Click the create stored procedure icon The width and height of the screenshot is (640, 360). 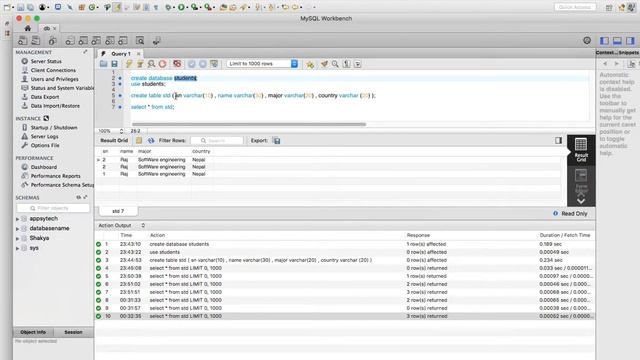[110, 40]
